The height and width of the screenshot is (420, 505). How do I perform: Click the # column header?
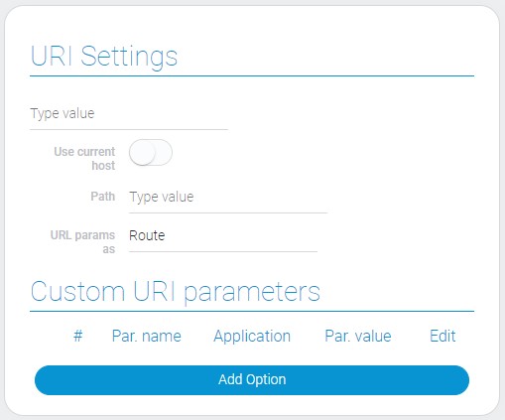click(78, 337)
